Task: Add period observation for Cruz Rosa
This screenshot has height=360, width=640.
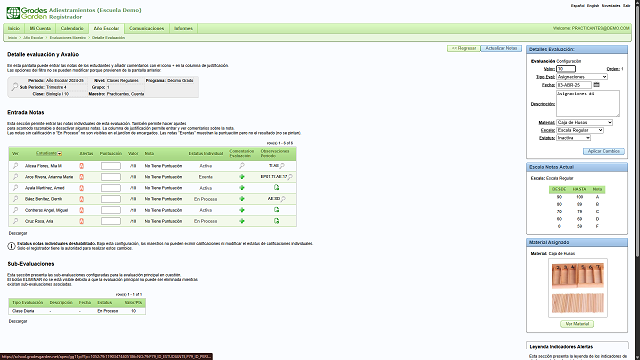Action: point(276,221)
